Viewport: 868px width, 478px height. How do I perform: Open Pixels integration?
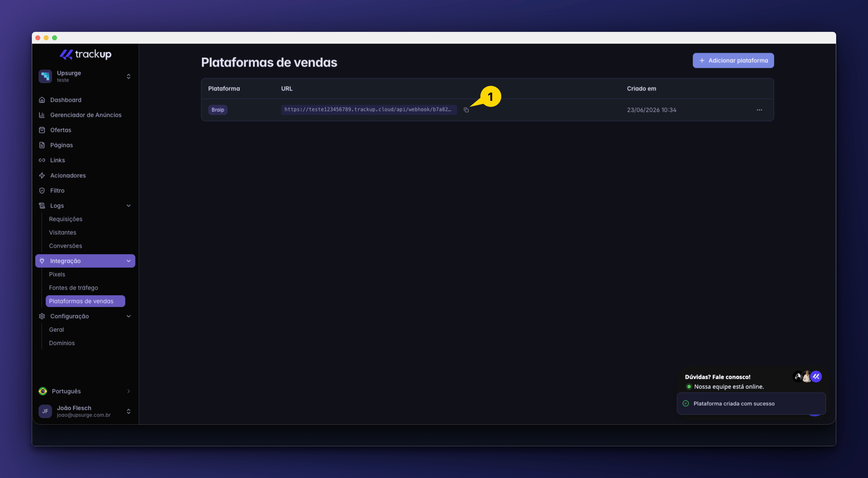57,274
